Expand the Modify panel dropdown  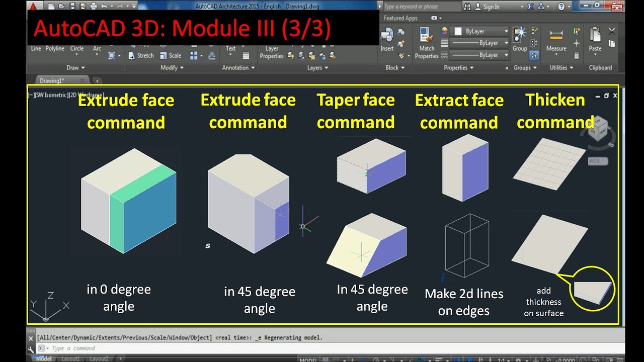pyautogui.click(x=172, y=67)
